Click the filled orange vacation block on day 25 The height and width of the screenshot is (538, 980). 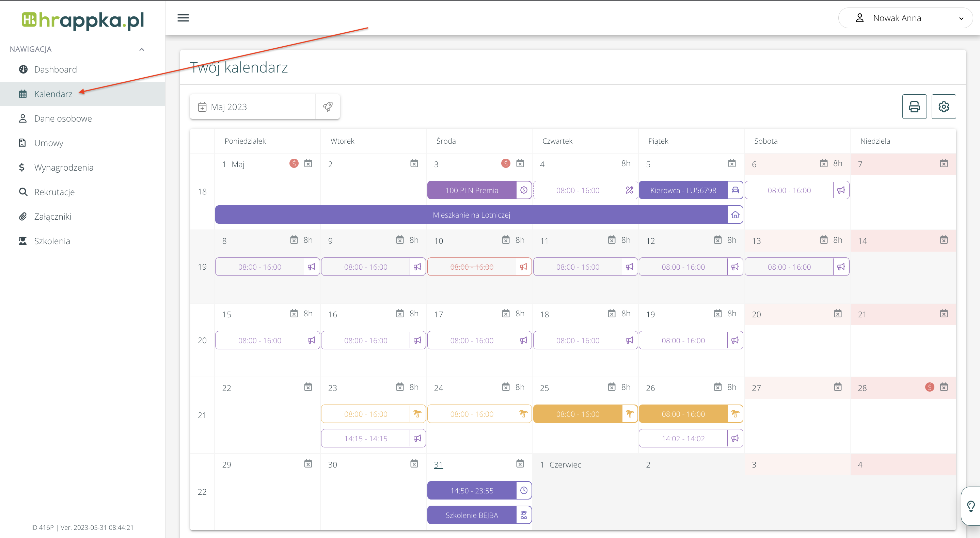click(577, 414)
